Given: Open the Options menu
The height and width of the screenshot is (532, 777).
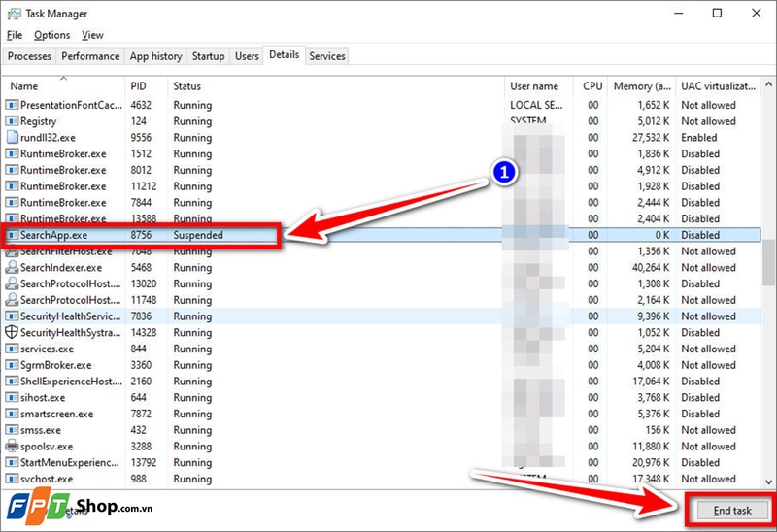Looking at the screenshot, I should pos(52,35).
